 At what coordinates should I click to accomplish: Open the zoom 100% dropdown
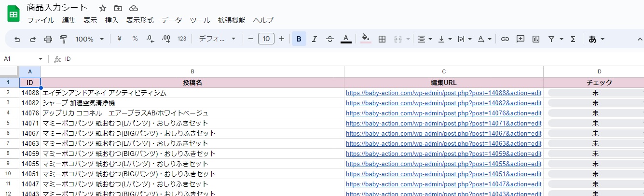point(90,39)
